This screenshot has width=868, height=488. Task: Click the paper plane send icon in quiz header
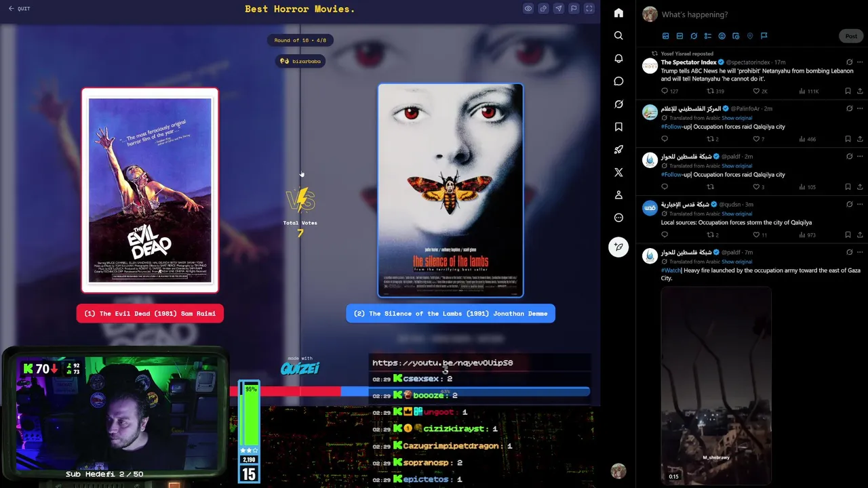click(x=559, y=9)
